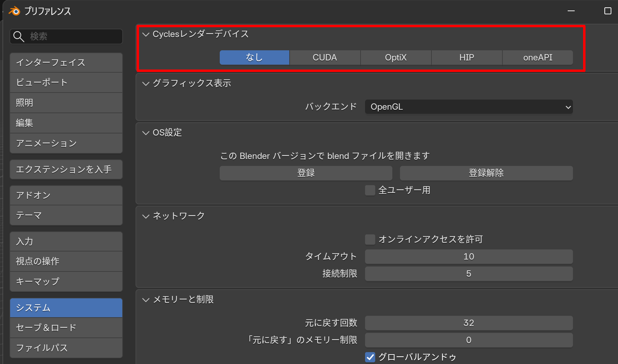Viewport: 618px width, 364px height.
Task: Click the 元に戻す回数 value field
Action: point(469,323)
